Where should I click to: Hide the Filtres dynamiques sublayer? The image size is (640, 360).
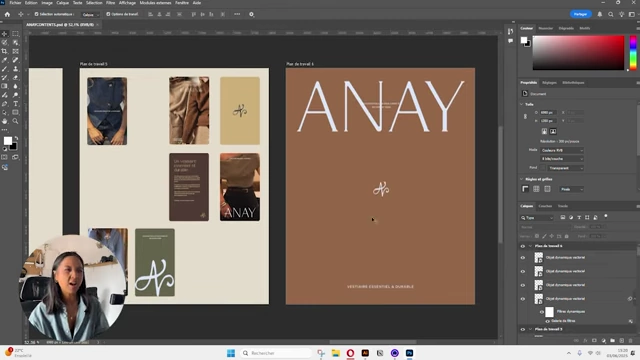pos(542,312)
